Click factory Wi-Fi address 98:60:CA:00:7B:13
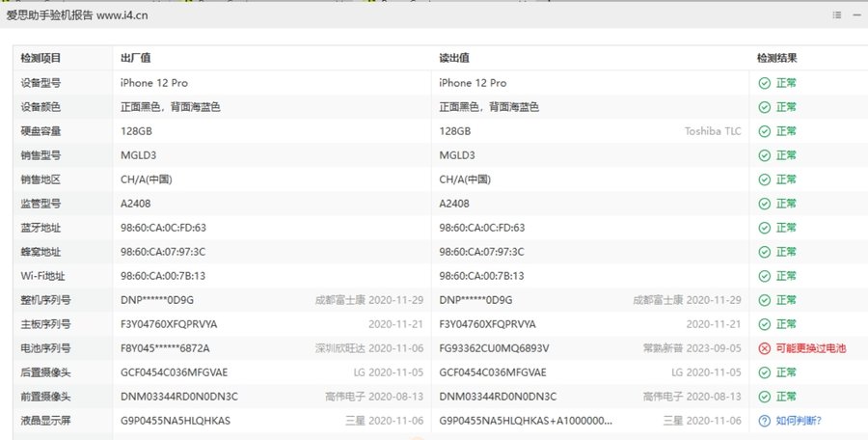Image resolution: width=868 pixels, height=440 pixels. tap(163, 276)
